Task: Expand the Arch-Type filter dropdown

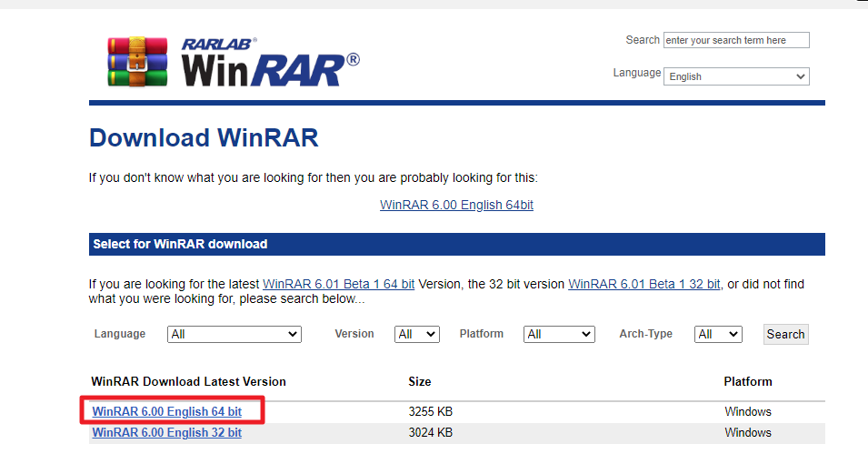Action: coord(718,334)
